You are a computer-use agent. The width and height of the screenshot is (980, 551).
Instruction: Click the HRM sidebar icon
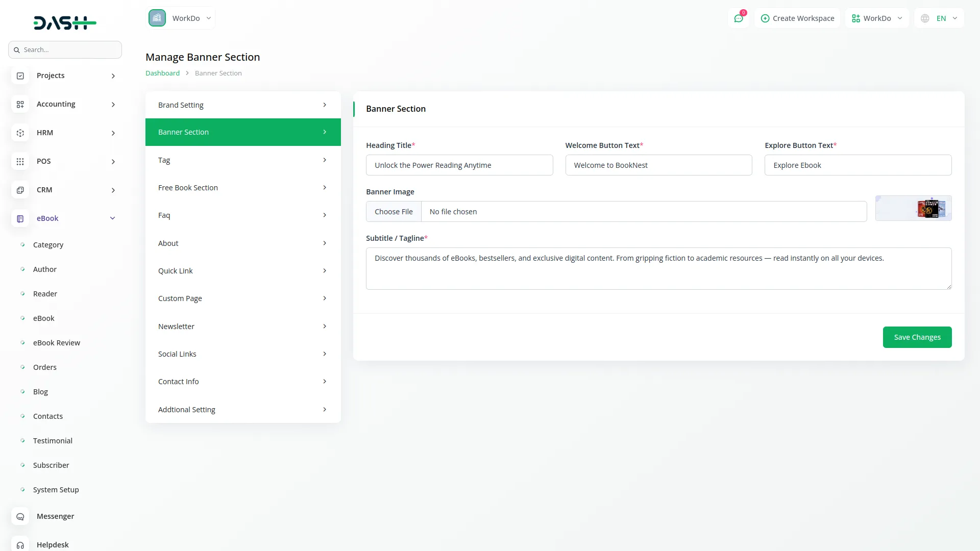pyautogui.click(x=20, y=133)
